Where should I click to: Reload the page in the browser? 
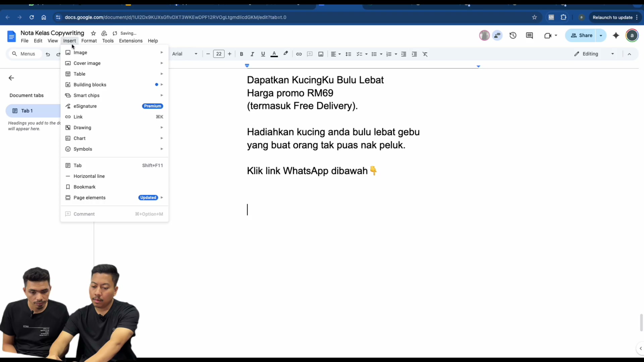[32, 17]
